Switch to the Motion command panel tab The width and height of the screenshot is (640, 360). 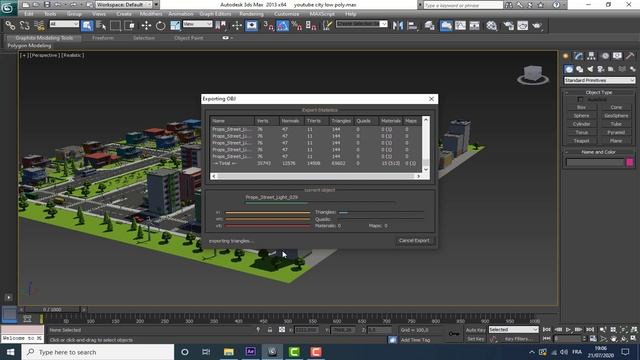[x=605, y=56]
